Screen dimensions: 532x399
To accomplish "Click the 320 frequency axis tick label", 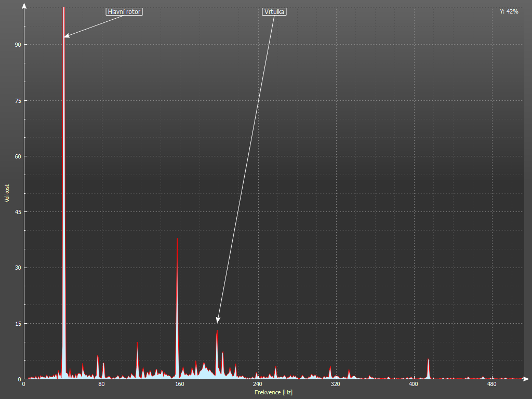I will [335, 384].
